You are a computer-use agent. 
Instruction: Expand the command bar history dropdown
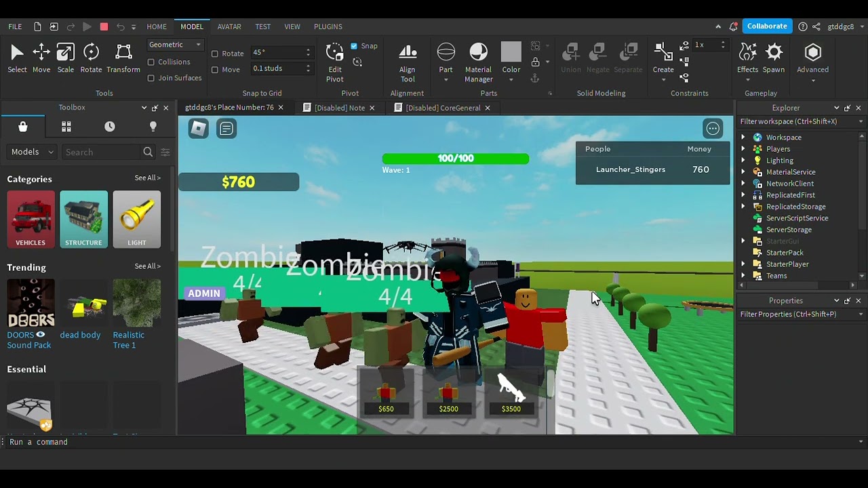click(861, 442)
